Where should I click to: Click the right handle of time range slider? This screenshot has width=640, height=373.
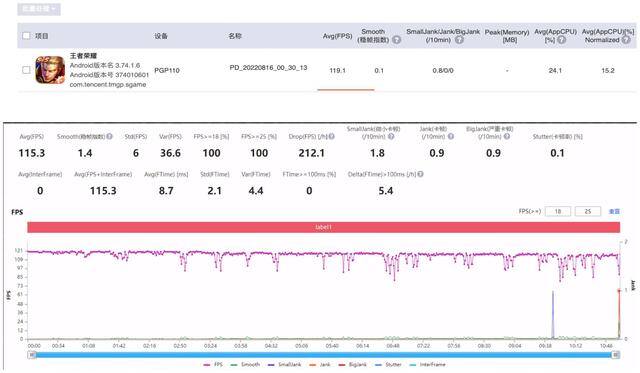(x=616, y=355)
